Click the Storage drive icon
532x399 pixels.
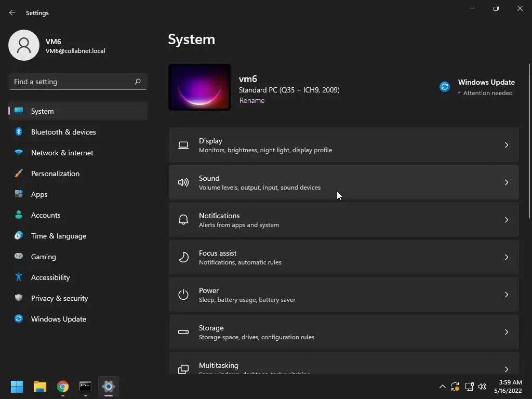pos(183,332)
